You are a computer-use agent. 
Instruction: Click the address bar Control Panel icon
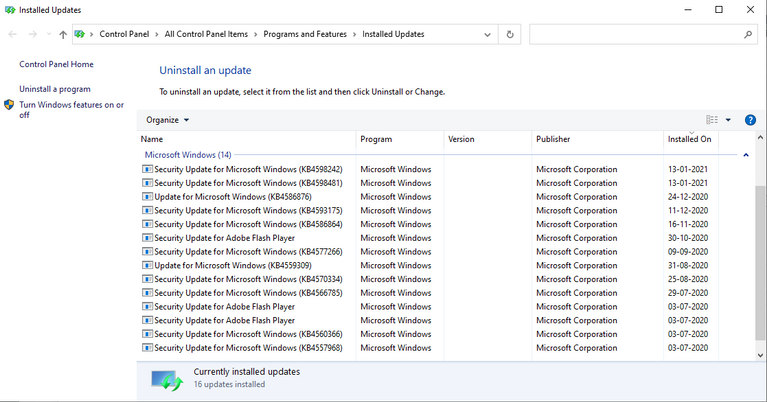tap(80, 34)
